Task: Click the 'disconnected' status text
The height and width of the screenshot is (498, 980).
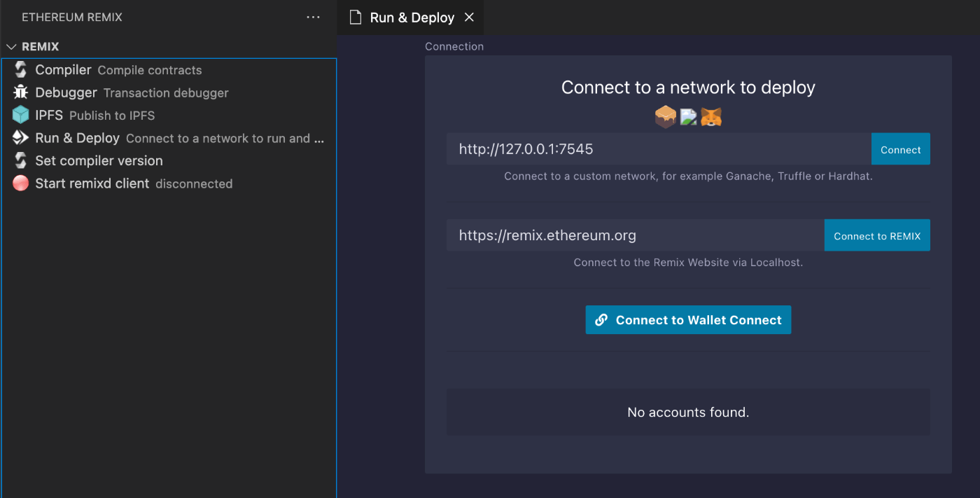Action: coord(194,184)
